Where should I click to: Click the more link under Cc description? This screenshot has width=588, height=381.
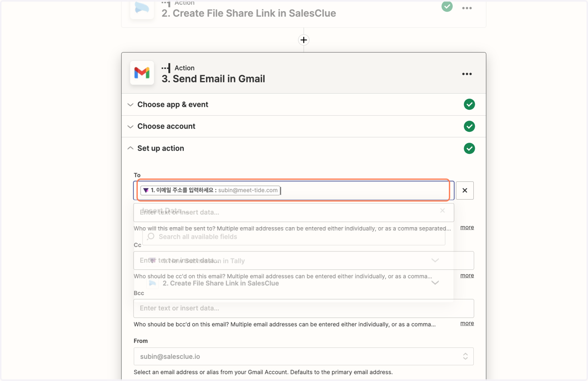point(467,276)
